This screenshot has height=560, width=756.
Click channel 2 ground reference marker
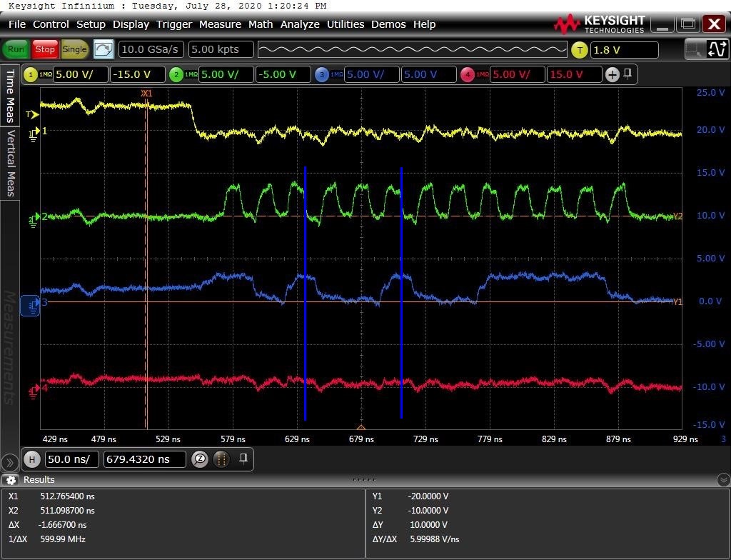[34, 219]
